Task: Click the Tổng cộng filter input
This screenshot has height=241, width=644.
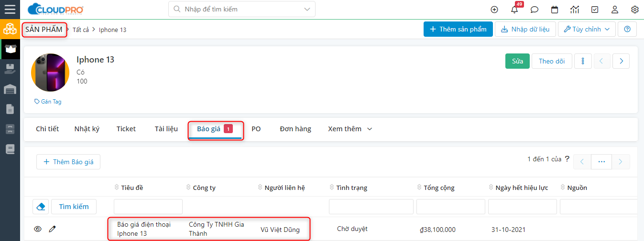Action: coord(451,207)
